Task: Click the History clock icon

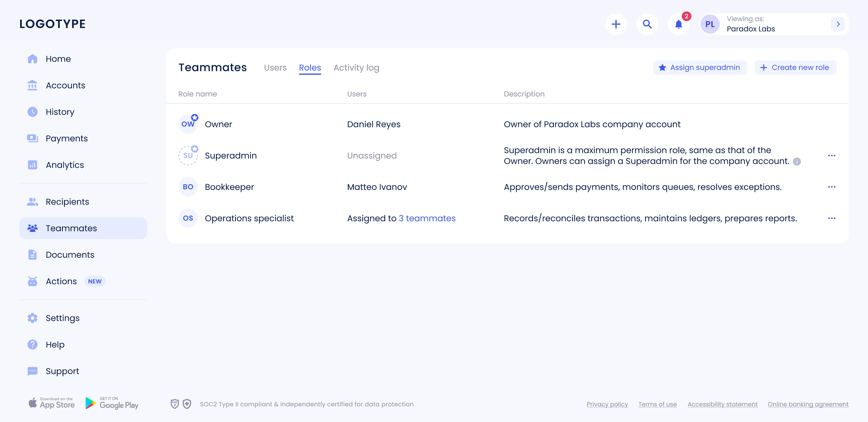Action: coord(32,112)
